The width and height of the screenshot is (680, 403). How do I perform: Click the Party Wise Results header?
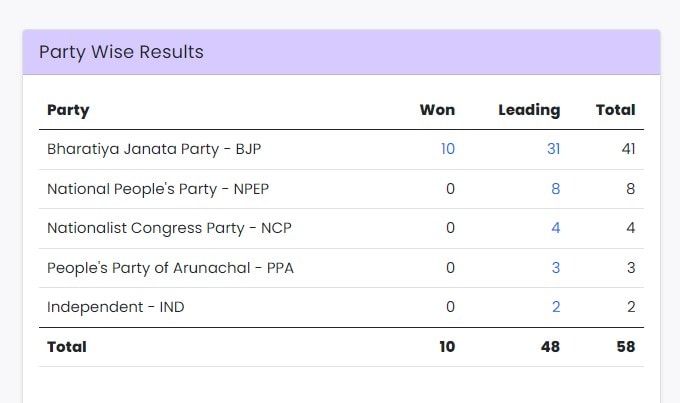tap(121, 52)
